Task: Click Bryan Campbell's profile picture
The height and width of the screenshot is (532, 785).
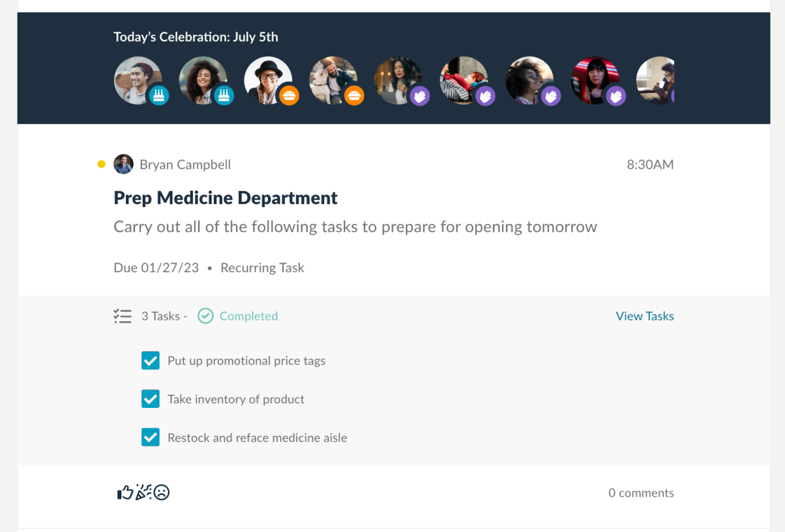Action: coord(124,164)
